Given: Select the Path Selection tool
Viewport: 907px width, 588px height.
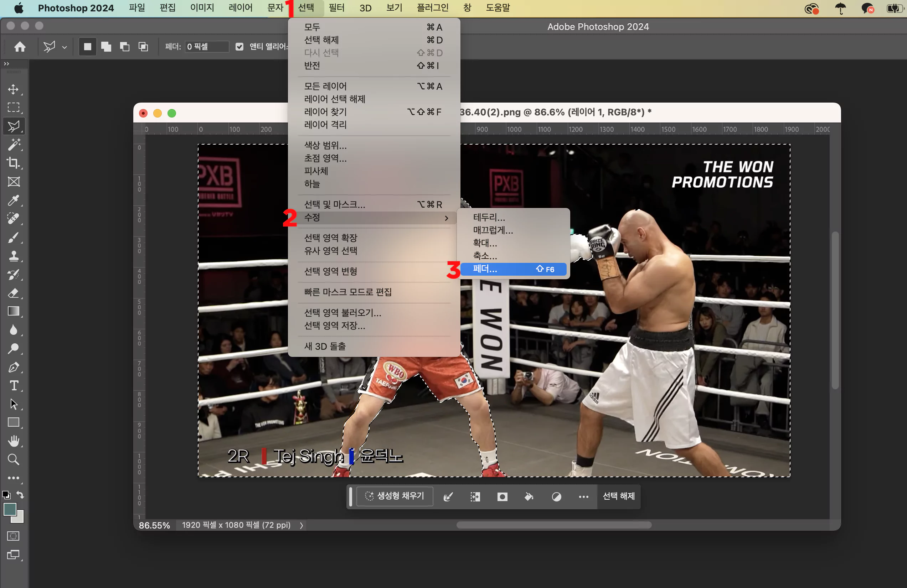Looking at the screenshot, I should click(14, 404).
